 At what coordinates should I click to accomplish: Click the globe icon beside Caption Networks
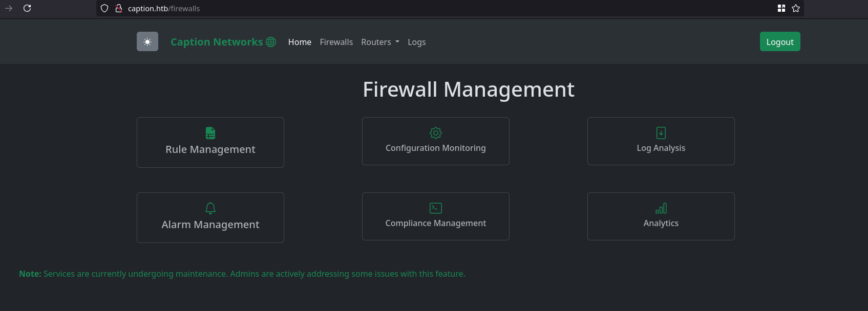(271, 42)
